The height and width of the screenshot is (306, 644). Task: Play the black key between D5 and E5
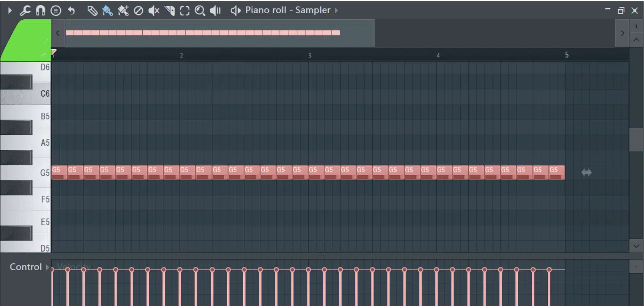point(16,233)
